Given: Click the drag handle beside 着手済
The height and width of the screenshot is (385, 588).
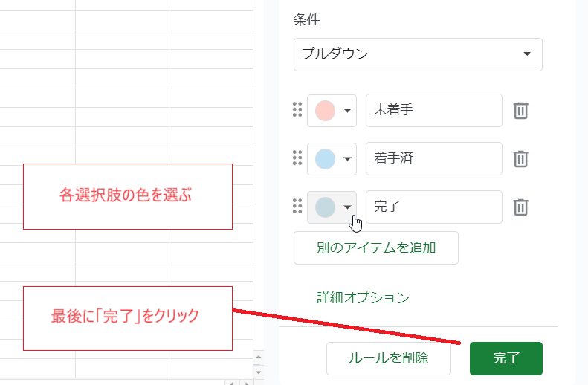Looking at the screenshot, I should click(297, 158).
